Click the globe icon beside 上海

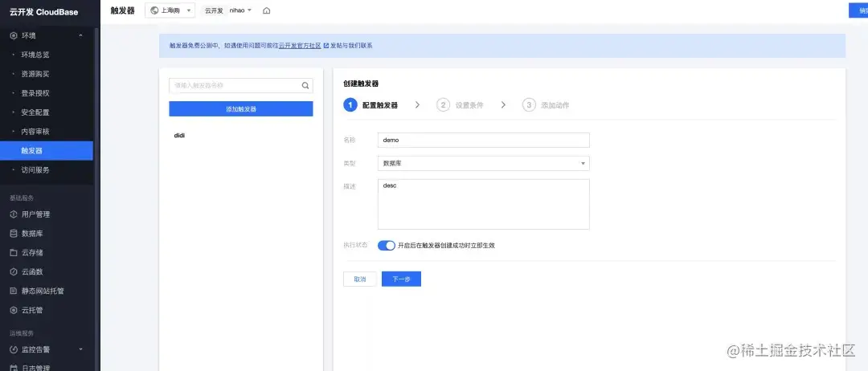[154, 10]
